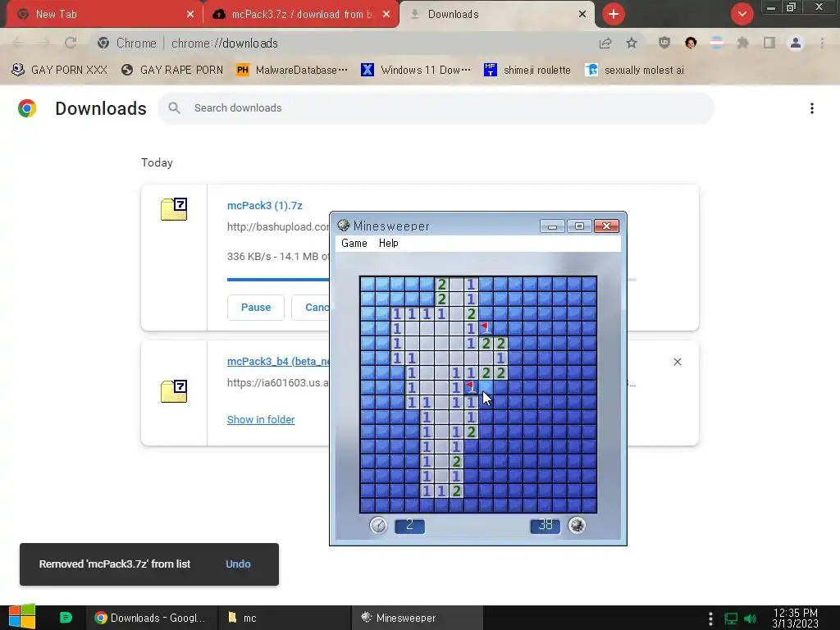Viewport: 840px width, 630px height.
Task: Click the 'Today' date heading
Action: (x=157, y=163)
